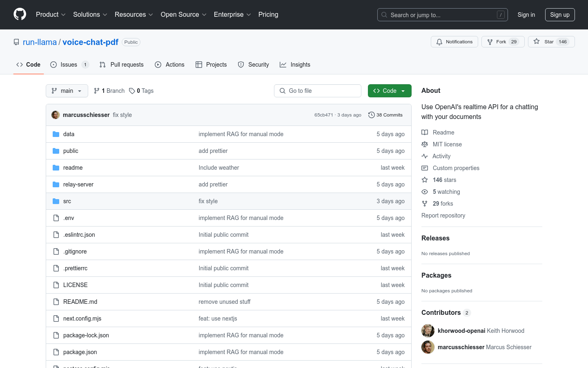Switch to the Issues tab

(x=69, y=65)
